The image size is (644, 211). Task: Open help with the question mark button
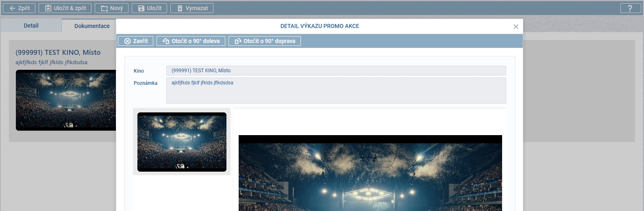[630, 8]
